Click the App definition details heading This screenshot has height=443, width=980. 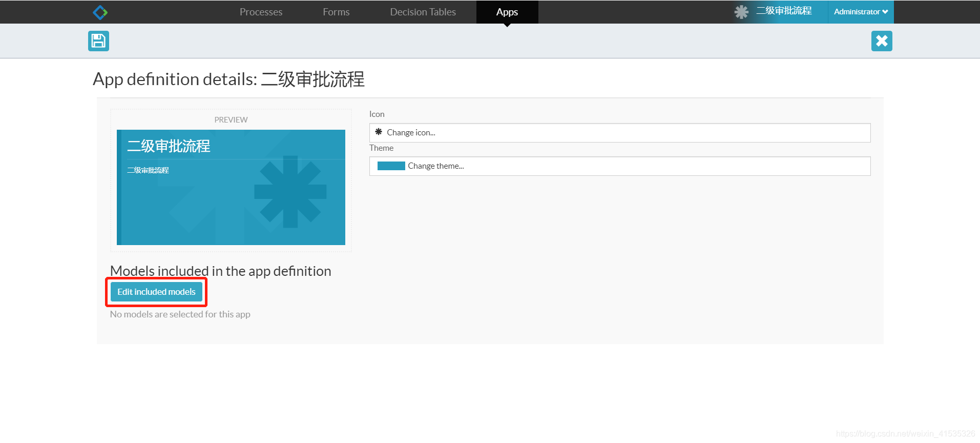pos(228,79)
